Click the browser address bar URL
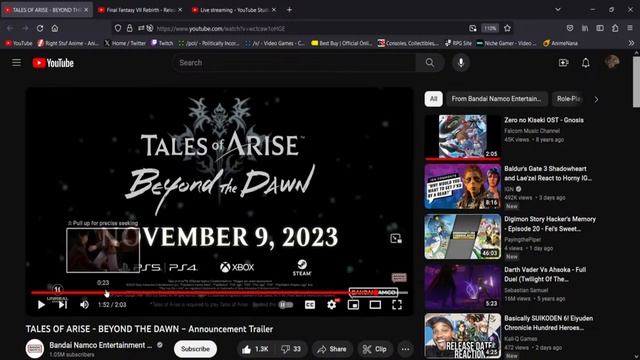The image size is (640, 360). coord(221,29)
